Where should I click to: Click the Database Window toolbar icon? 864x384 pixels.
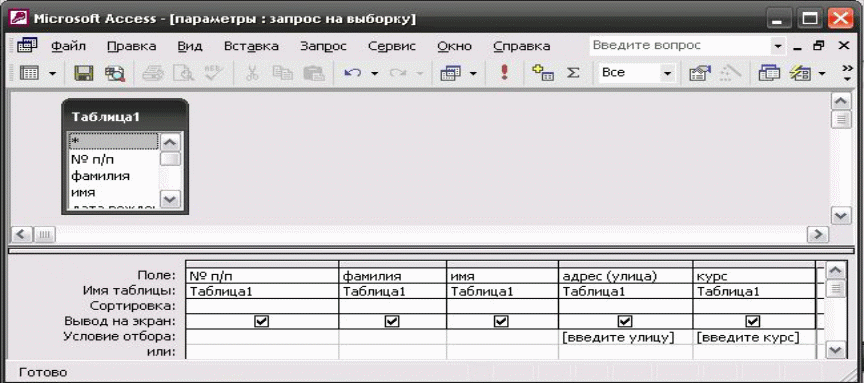(x=769, y=73)
